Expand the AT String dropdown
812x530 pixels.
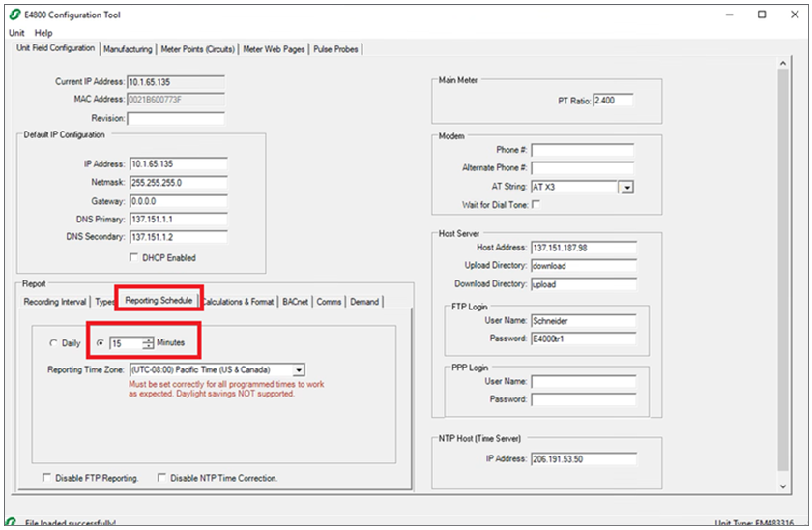[x=627, y=187]
